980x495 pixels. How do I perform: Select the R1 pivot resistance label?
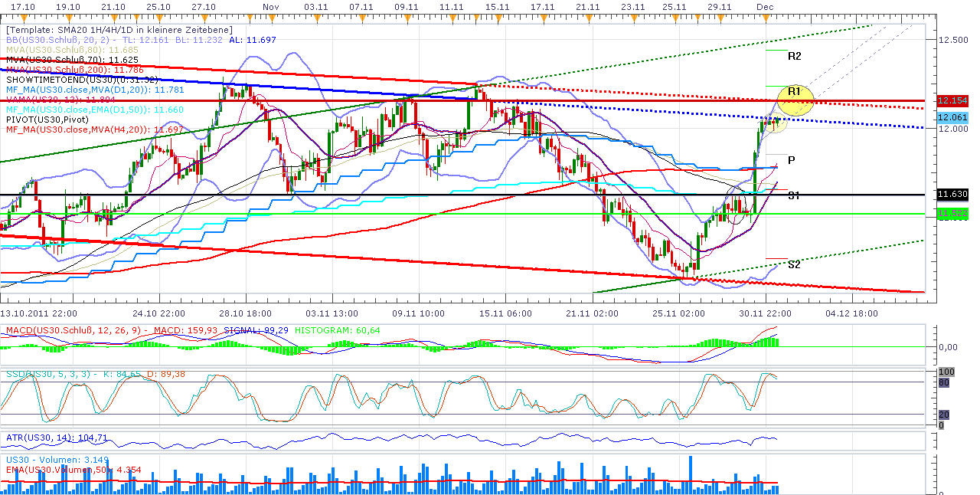(793, 90)
